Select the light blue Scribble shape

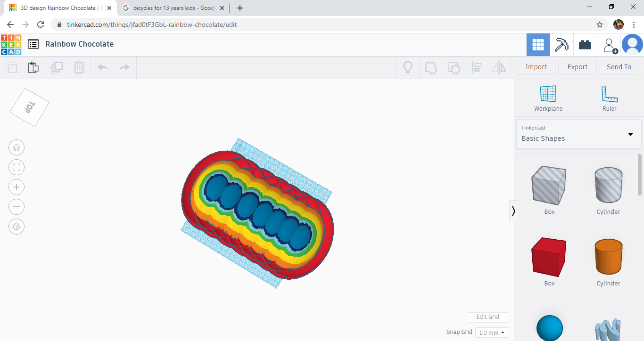[x=608, y=330]
